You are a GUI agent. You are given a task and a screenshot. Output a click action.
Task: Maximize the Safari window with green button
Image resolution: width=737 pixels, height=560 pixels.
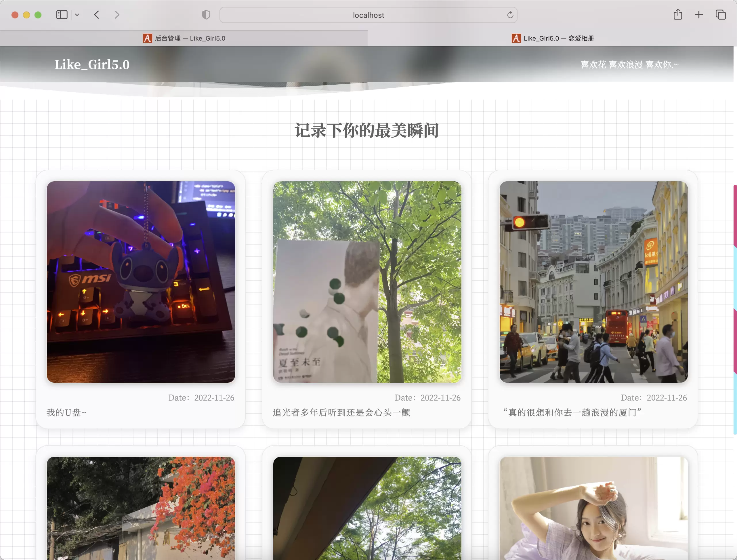point(38,15)
